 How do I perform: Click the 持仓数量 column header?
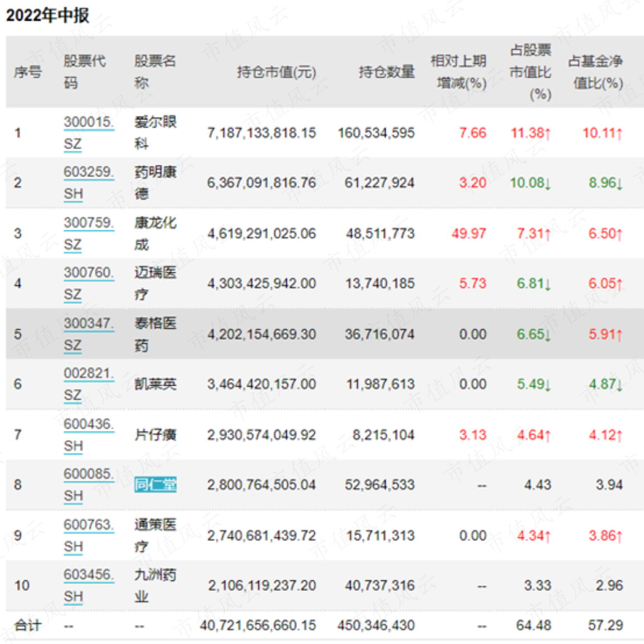387,73
